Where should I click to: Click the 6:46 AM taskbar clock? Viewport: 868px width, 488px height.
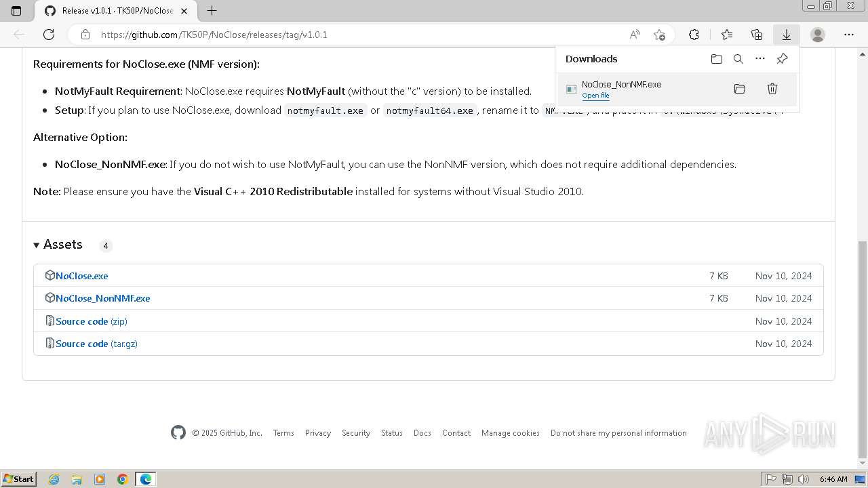[x=833, y=479]
